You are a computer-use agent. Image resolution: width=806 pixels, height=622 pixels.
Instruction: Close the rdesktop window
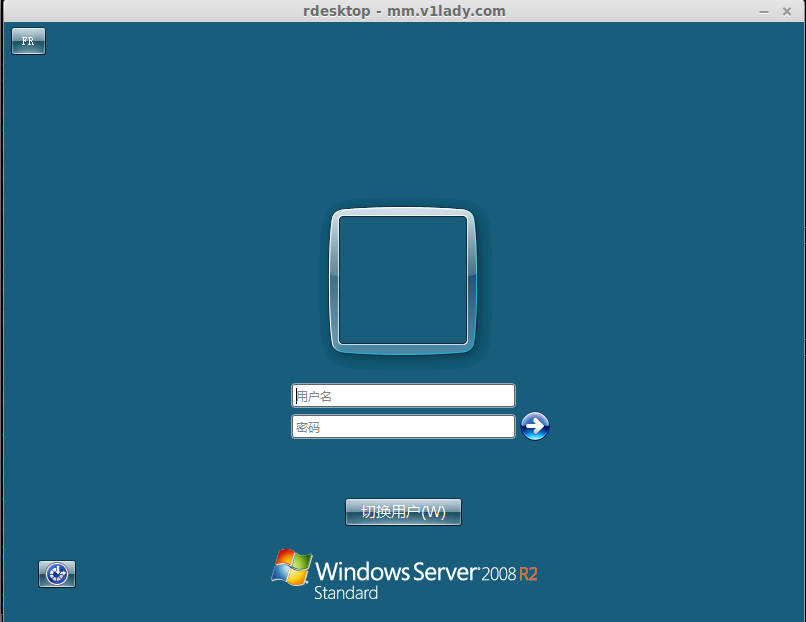tap(786, 11)
